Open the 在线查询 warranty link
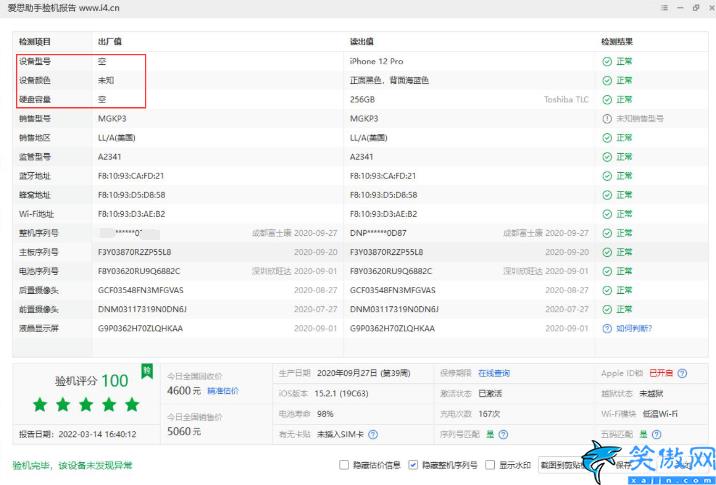 [x=494, y=373]
